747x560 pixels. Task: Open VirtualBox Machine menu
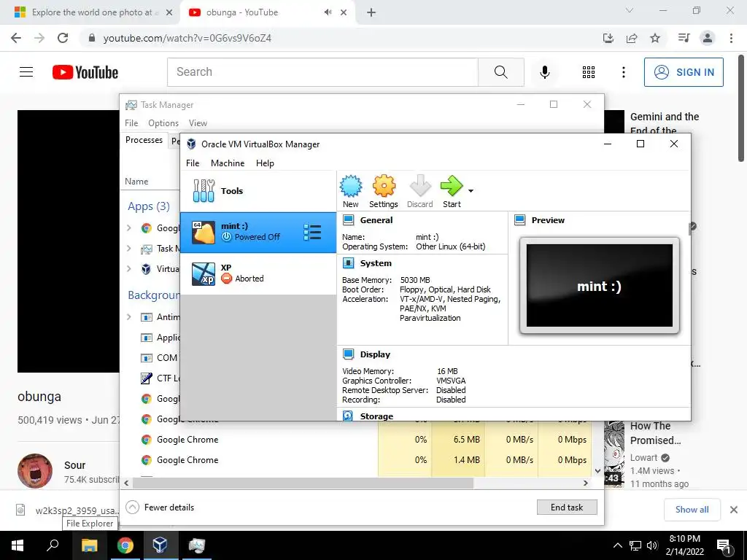[x=228, y=163]
